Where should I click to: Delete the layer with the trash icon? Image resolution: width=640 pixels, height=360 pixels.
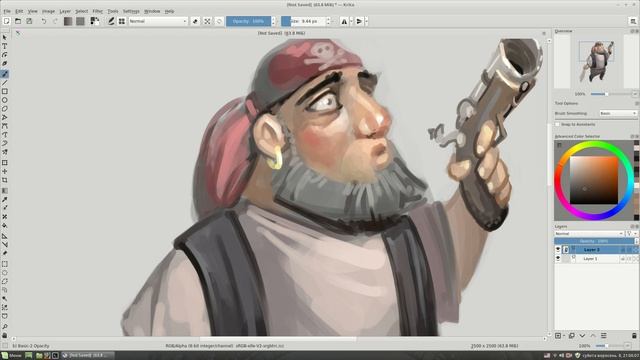click(634, 336)
